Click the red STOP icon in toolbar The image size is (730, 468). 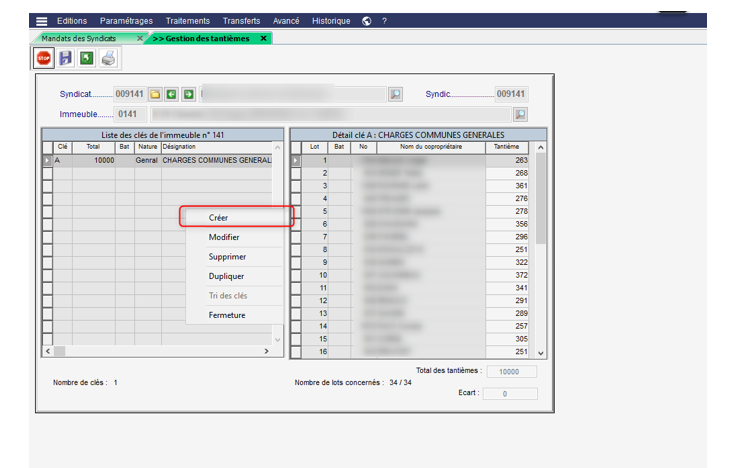coord(44,58)
